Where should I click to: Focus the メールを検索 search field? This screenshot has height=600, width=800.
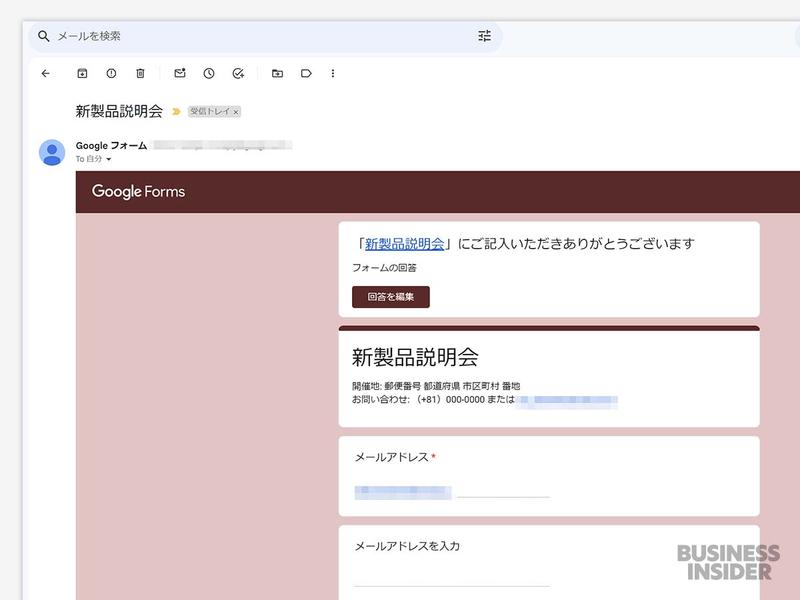(x=265, y=36)
